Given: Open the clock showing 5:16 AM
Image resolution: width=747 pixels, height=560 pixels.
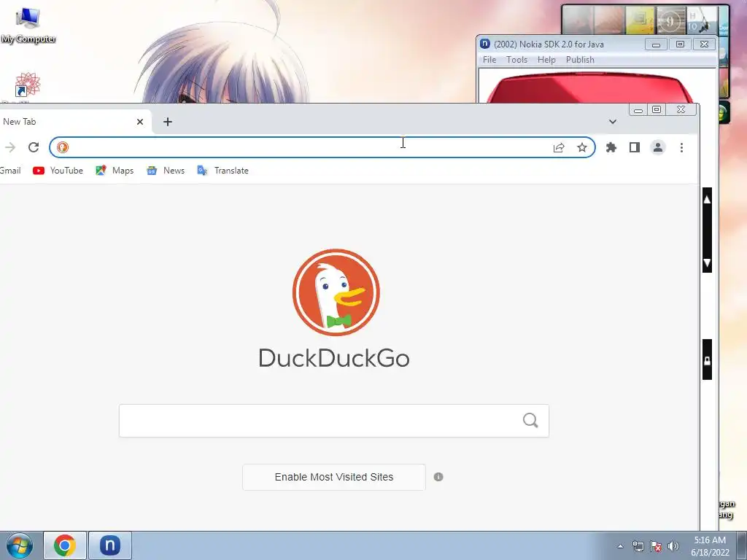Looking at the screenshot, I should click(x=710, y=546).
